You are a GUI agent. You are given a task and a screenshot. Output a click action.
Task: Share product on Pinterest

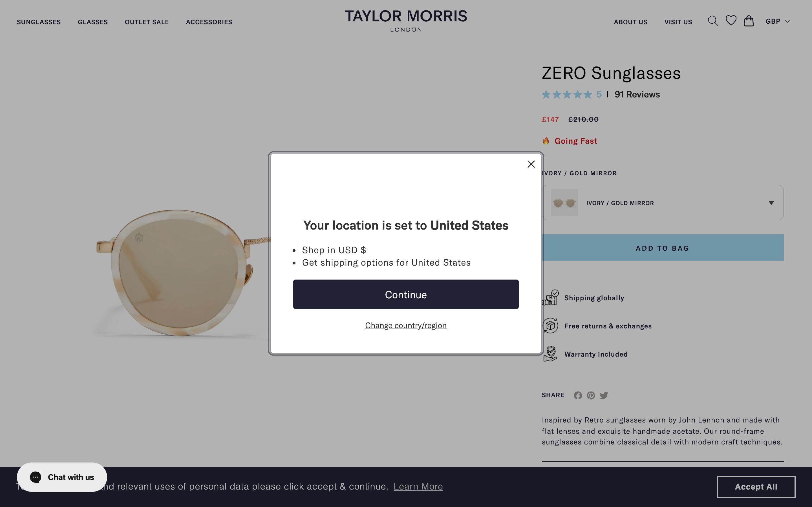coord(591,395)
